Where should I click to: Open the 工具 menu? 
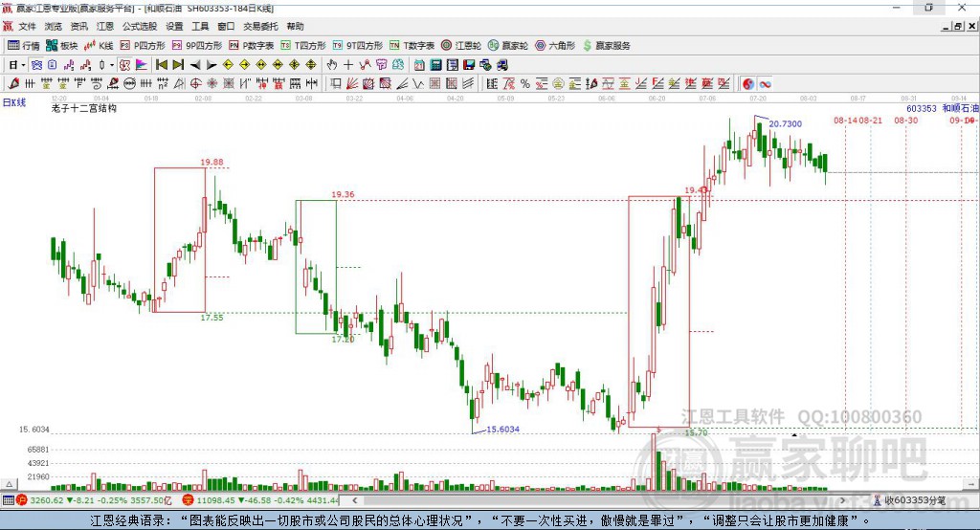(x=200, y=26)
